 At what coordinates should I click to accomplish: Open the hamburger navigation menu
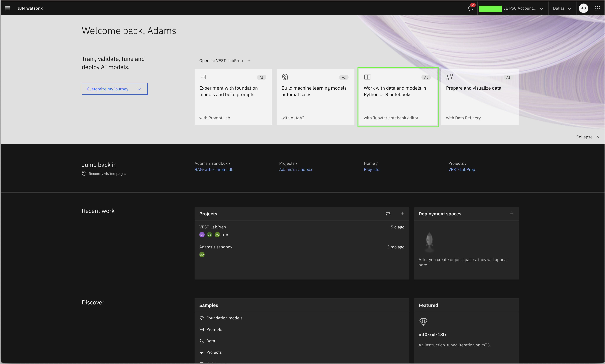click(8, 8)
